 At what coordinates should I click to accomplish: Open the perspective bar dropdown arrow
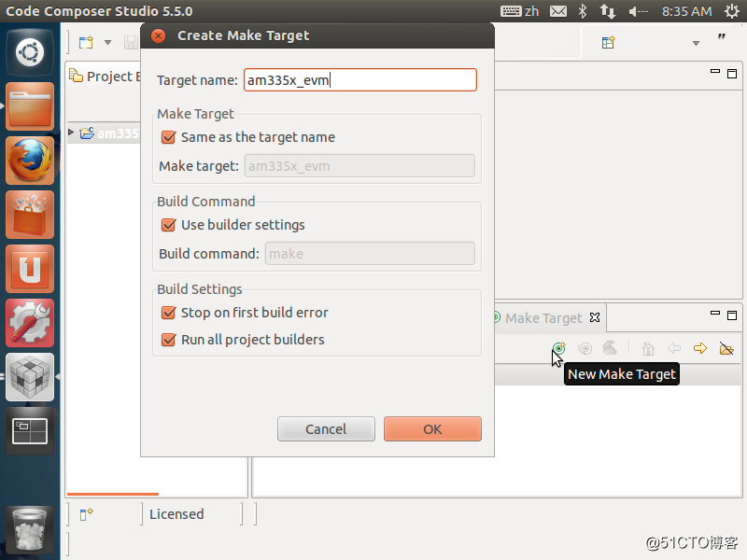[x=696, y=43]
